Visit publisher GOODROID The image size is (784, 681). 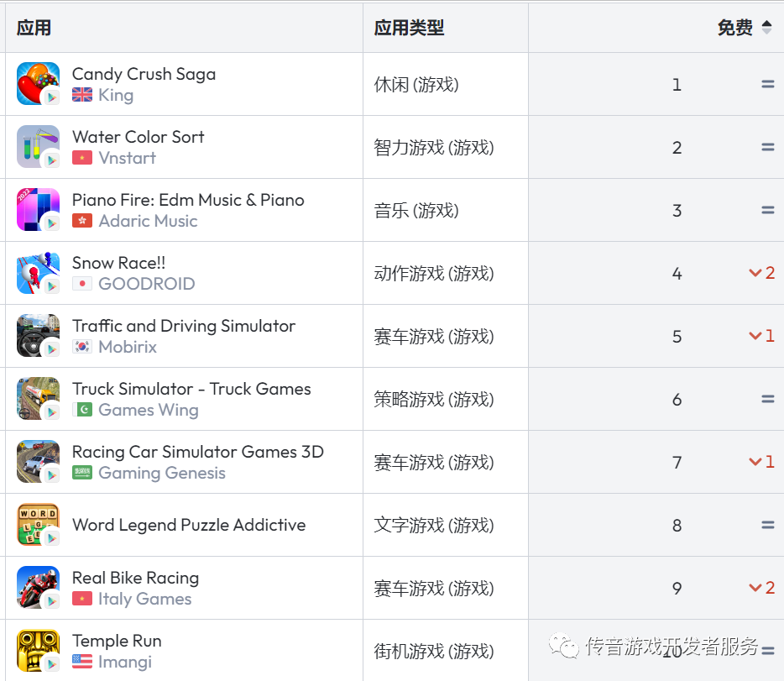[147, 284]
